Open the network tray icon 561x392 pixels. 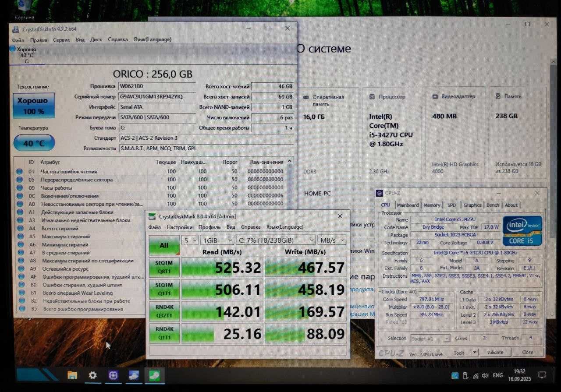[x=475, y=375]
